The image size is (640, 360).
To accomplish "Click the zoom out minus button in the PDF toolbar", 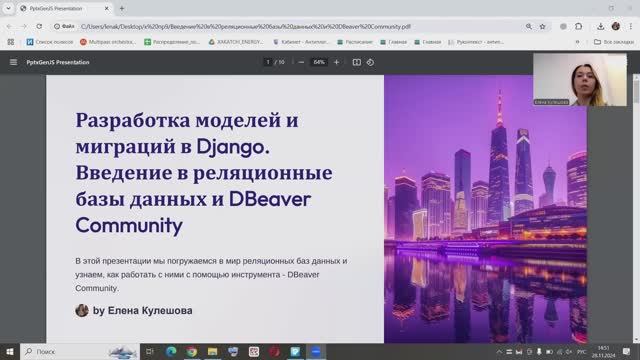I will click(301, 62).
